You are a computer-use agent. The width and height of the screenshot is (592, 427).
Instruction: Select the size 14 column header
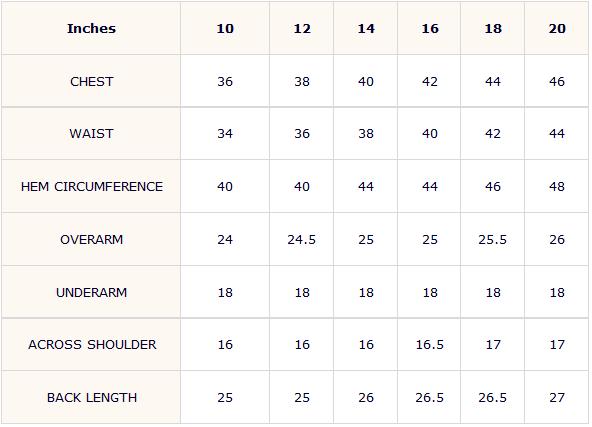pos(366,29)
